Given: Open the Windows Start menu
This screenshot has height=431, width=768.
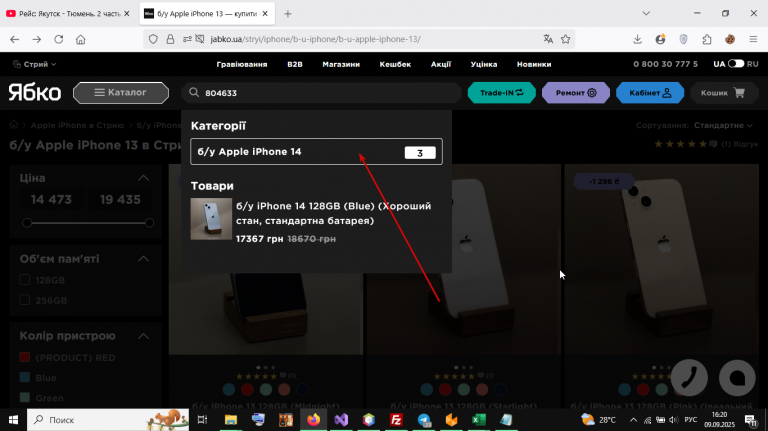Looking at the screenshot, I should click(x=13, y=420).
